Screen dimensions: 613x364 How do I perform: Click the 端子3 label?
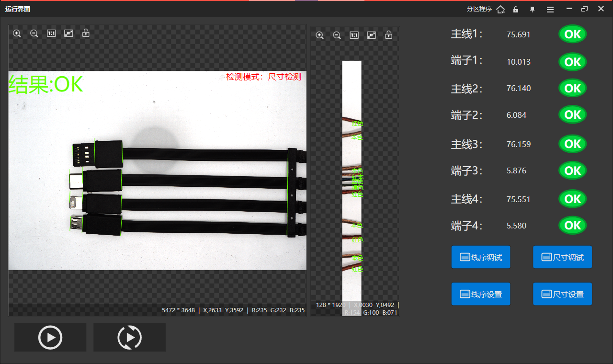(x=467, y=171)
